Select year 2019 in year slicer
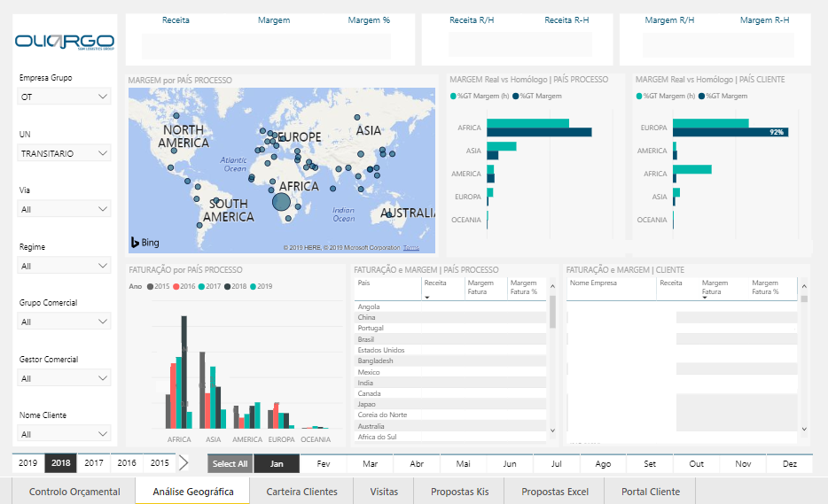Viewport: 828px width, 504px height. 28,463
